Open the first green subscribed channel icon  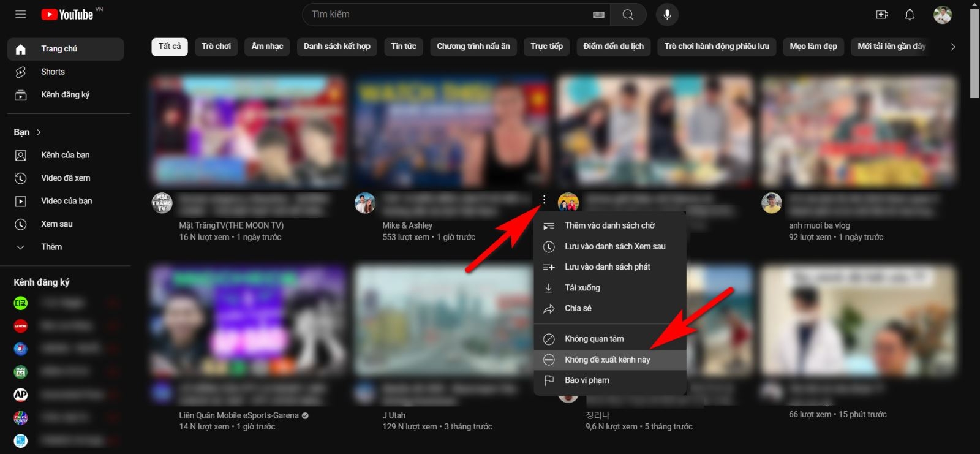tap(21, 303)
